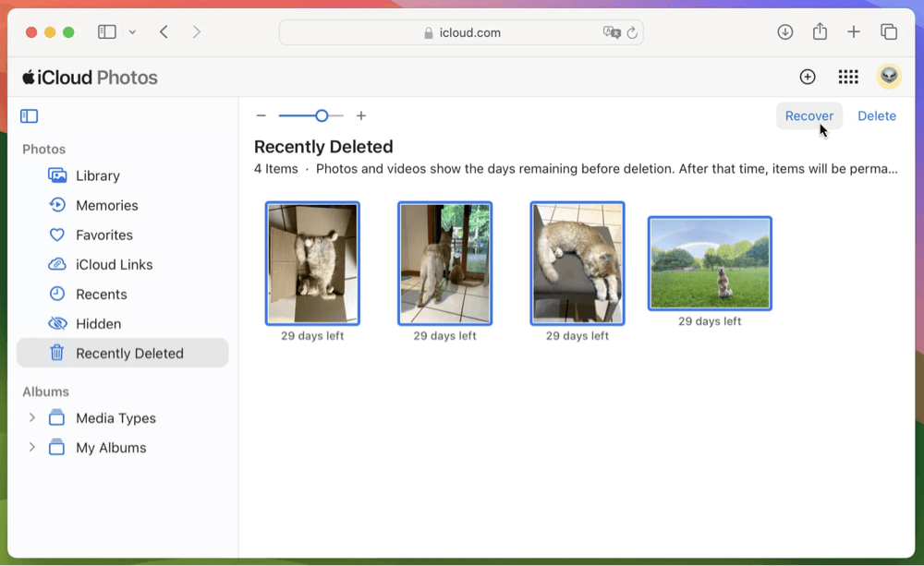
Task: Expand the My Albums section
Action: [32, 447]
